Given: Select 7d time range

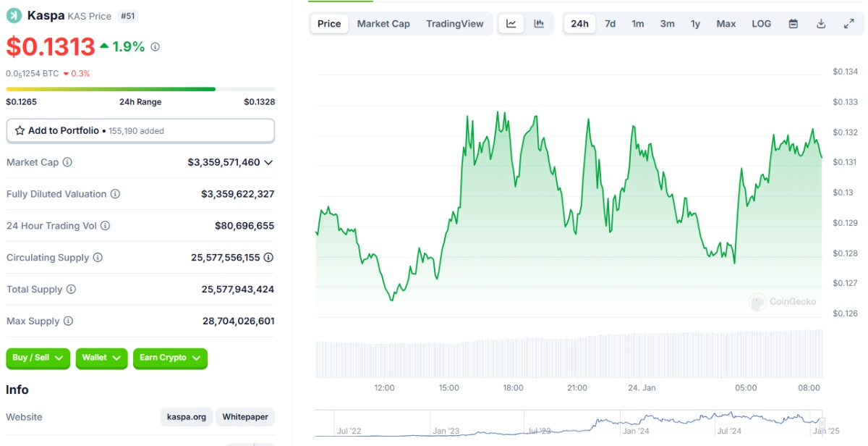Looking at the screenshot, I should pos(610,24).
